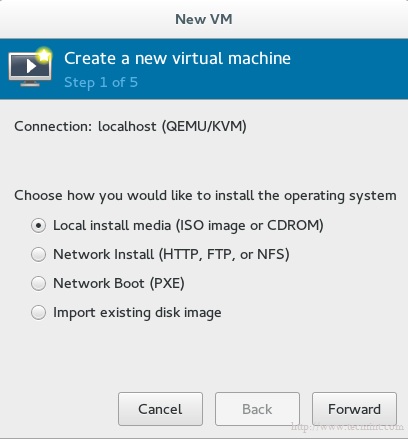Click the yellow star badge on VM icon
408x439 pixels.
pos(44,55)
